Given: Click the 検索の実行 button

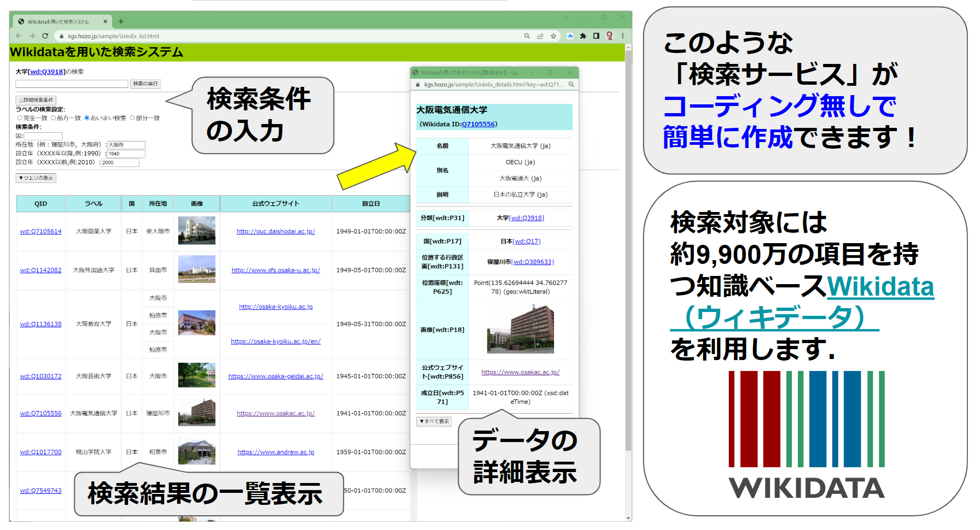Looking at the screenshot, I should (x=145, y=84).
